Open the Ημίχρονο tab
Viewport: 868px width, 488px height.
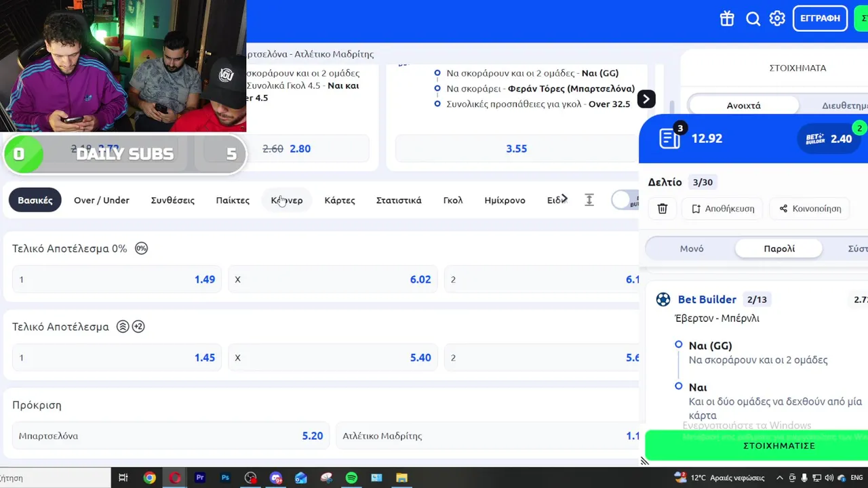505,200
